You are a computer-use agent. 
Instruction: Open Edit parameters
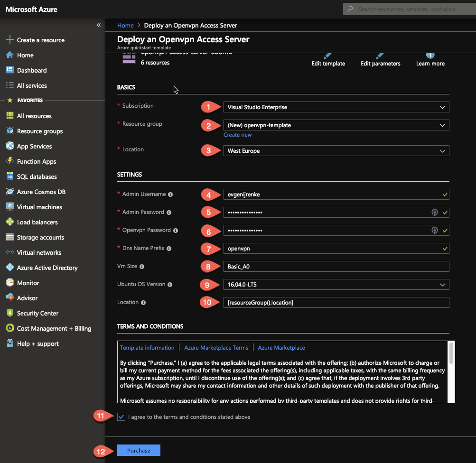click(380, 56)
